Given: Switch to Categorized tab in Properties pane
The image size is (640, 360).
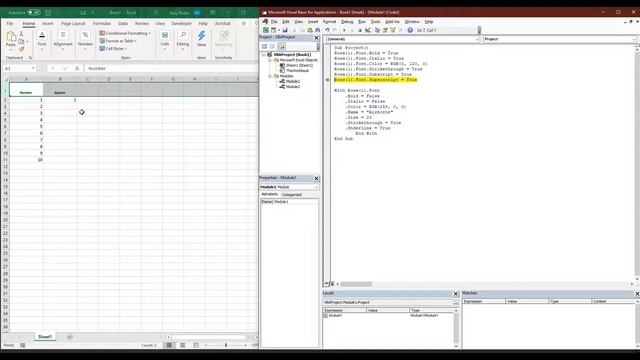Looking at the screenshot, I should coord(291,195).
